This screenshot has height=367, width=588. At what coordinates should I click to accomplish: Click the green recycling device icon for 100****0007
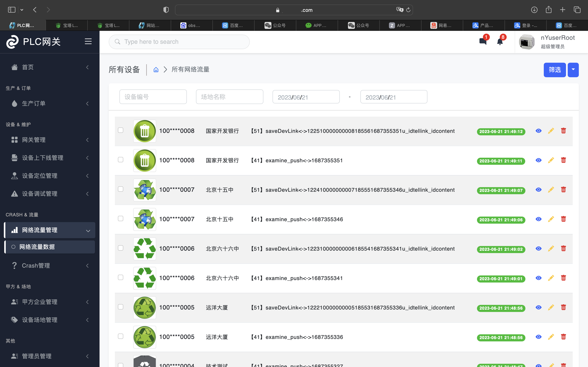(144, 189)
